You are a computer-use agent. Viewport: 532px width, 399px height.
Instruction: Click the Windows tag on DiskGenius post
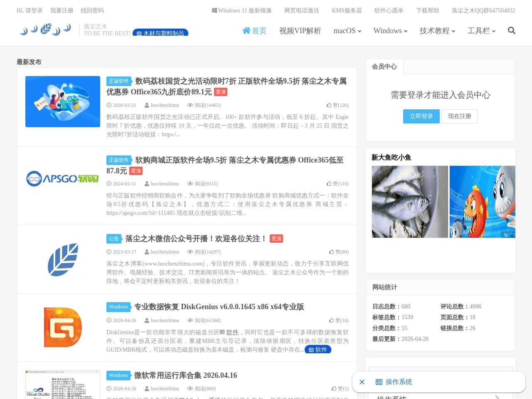118,307
